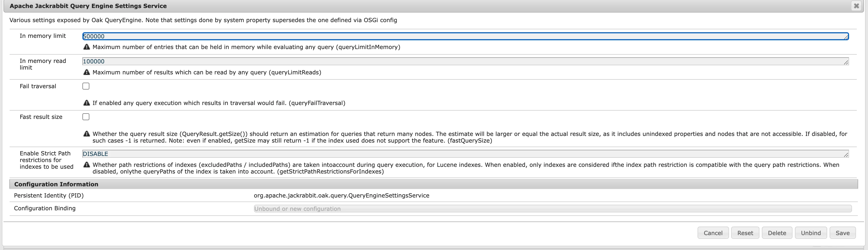Image resolution: width=868 pixels, height=250 pixels.
Task: Click the warning icon beside queryLimitReads description
Action: (x=87, y=72)
